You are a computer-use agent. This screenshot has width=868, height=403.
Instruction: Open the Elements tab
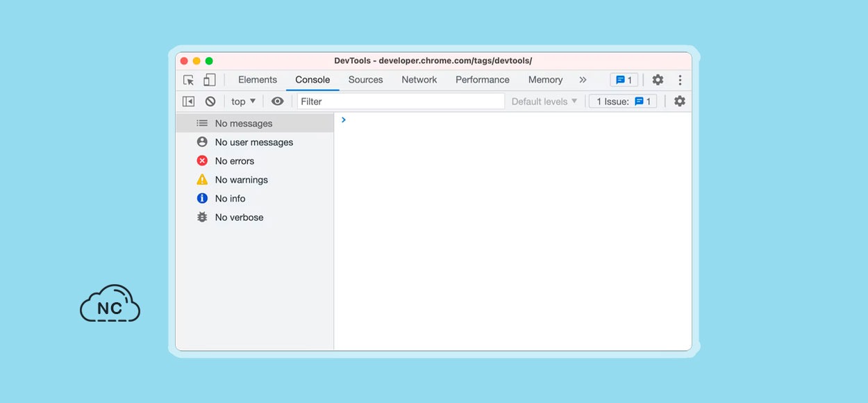(x=258, y=80)
